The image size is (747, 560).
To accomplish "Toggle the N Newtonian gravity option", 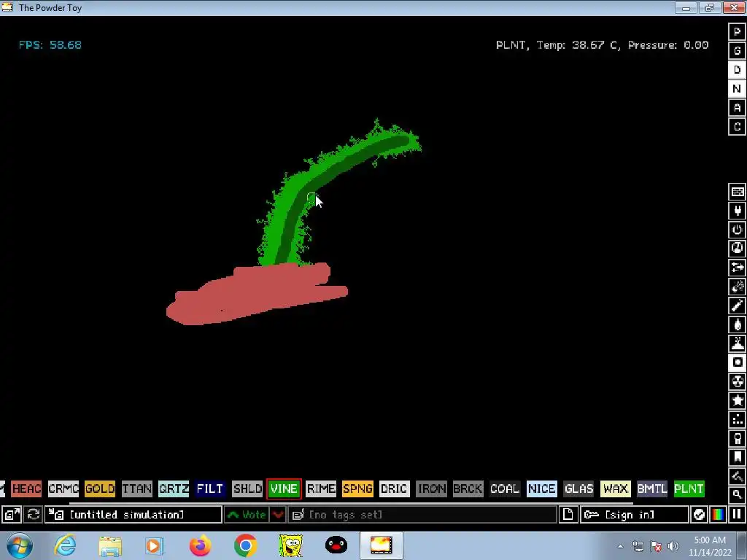I will coord(737,89).
